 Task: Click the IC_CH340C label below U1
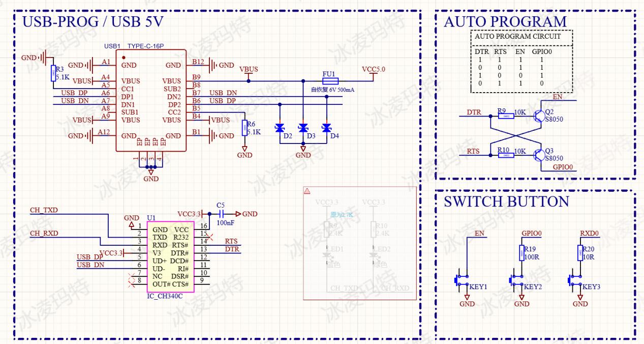coord(164,297)
